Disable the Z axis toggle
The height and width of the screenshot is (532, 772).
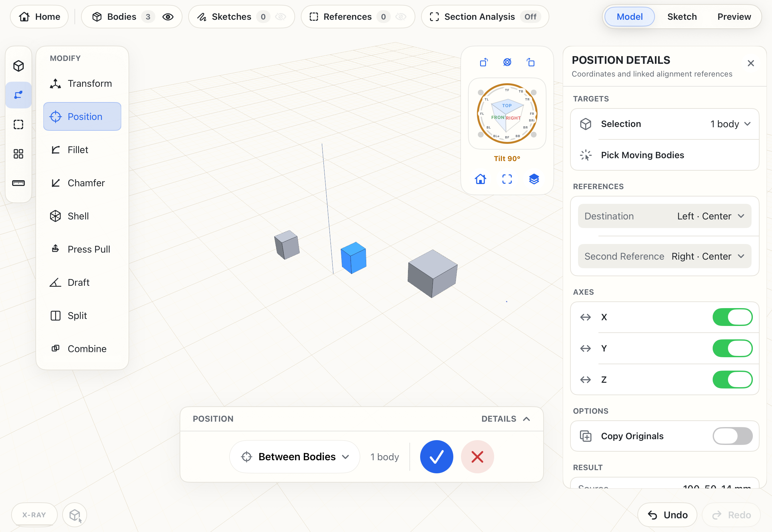pos(732,380)
